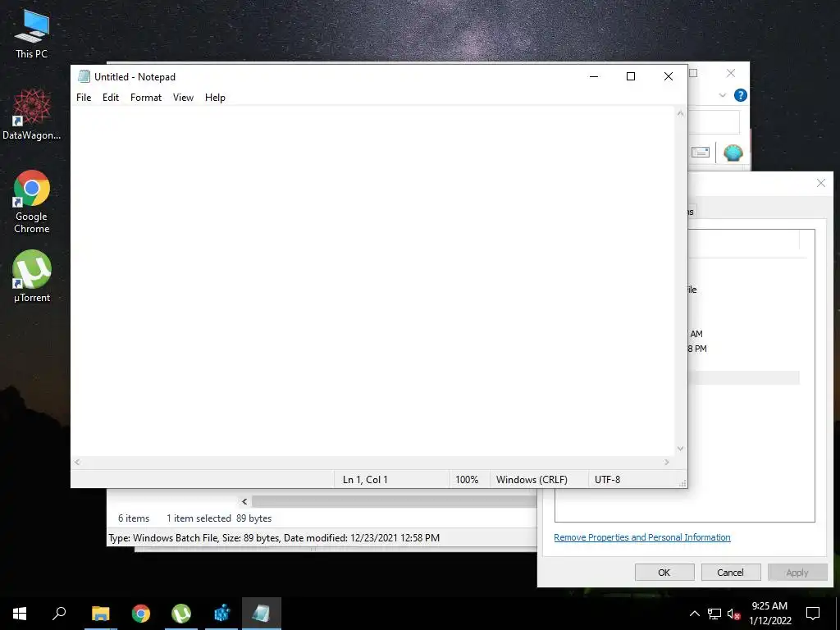The height and width of the screenshot is (630, 840).
Task: Show the taskbar clock calendar
Action: [769, 614]
